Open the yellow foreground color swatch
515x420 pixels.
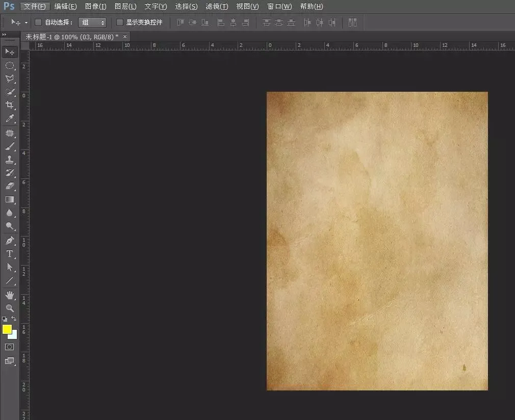(7, 329)
